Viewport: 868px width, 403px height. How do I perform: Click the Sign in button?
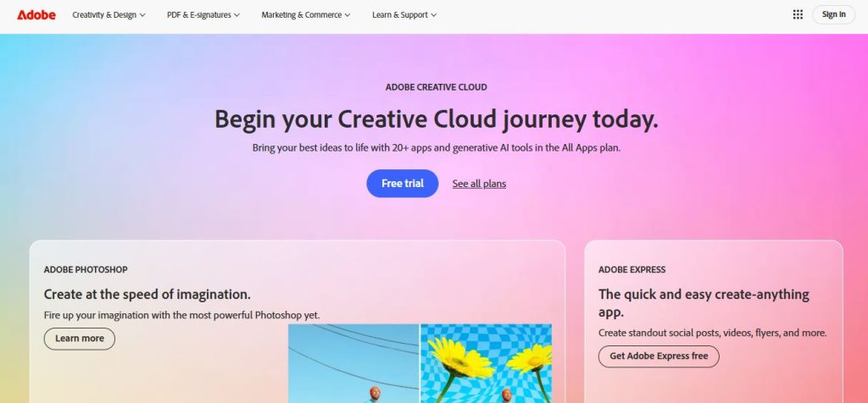tap(834, 14)
